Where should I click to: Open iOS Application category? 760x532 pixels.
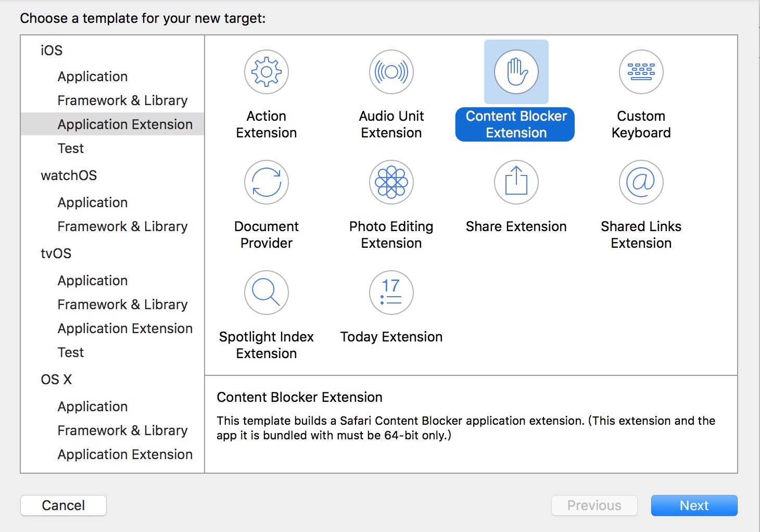[x=93, y=77]
